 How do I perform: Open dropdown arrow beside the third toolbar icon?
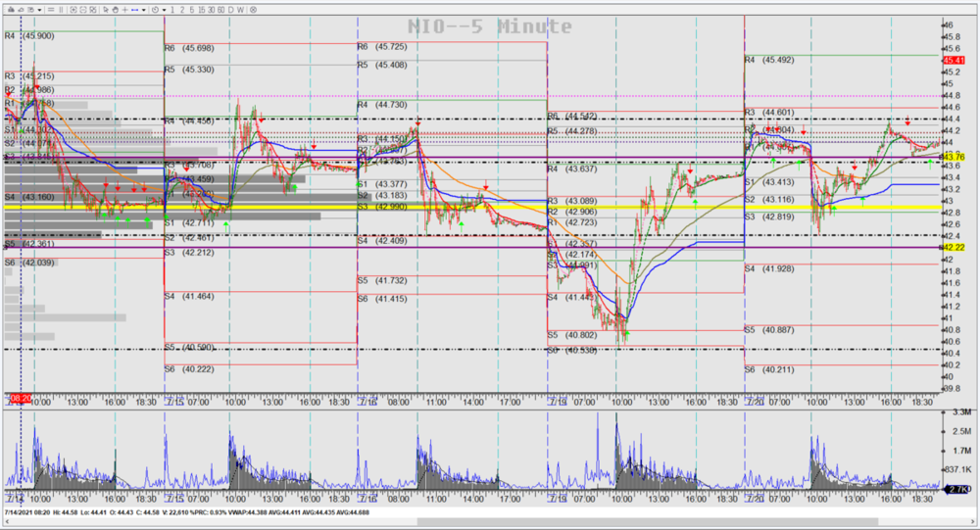coord(39,10)
